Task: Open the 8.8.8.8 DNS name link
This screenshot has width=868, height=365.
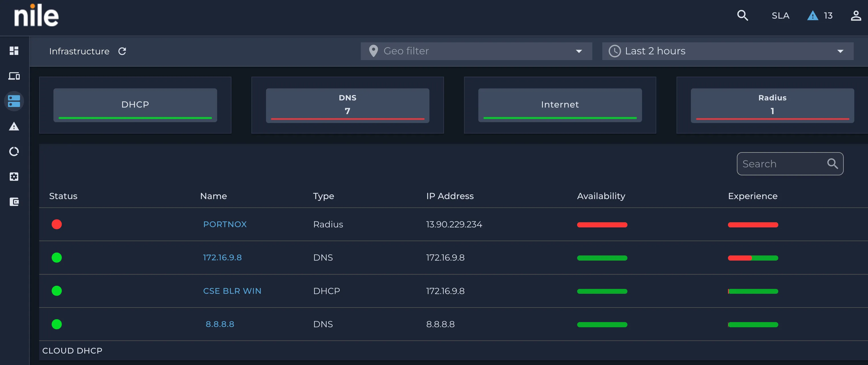Action: (x=220, y=324)
